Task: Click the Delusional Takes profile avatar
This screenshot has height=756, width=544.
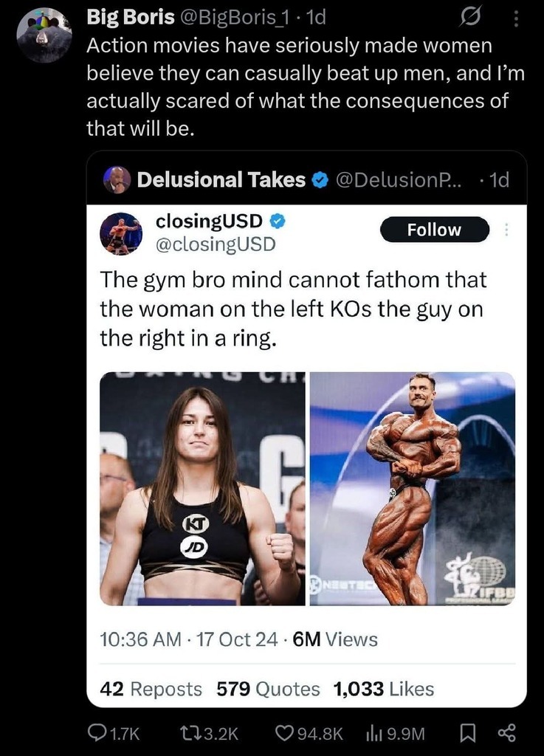Action: pos(116,179)
